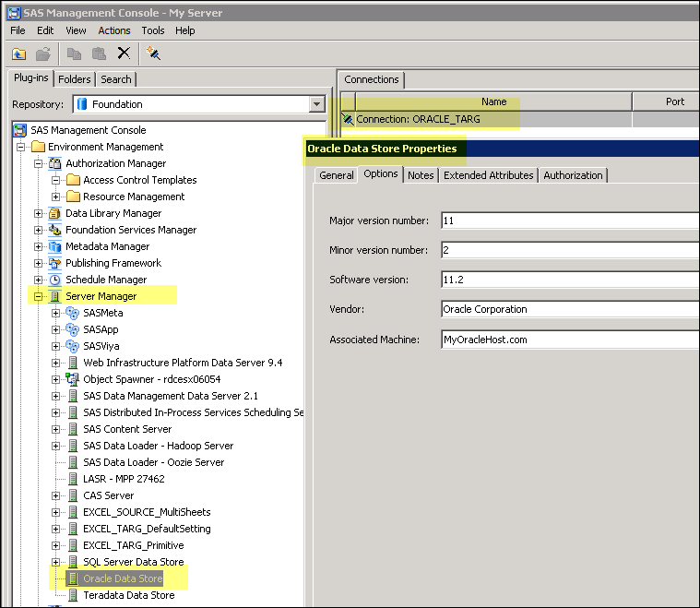Open the Actions menu
The width and height of the screenshot is (700, 608).
click(x=114, y=30)
